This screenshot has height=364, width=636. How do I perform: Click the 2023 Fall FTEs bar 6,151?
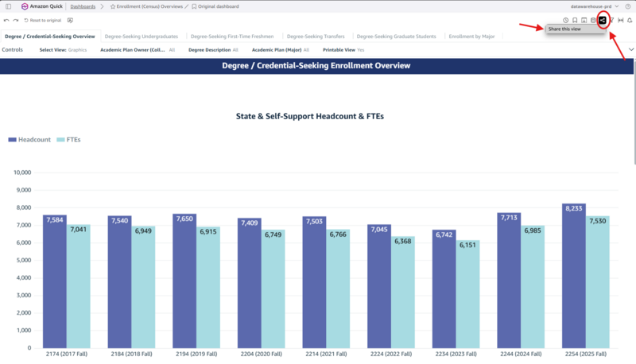467,294
